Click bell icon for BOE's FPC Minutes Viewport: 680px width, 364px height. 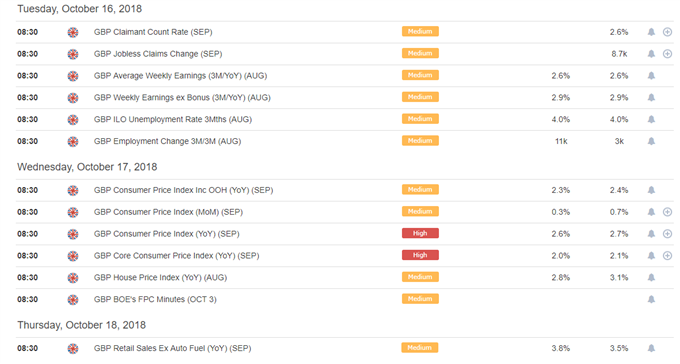(651, 299)
